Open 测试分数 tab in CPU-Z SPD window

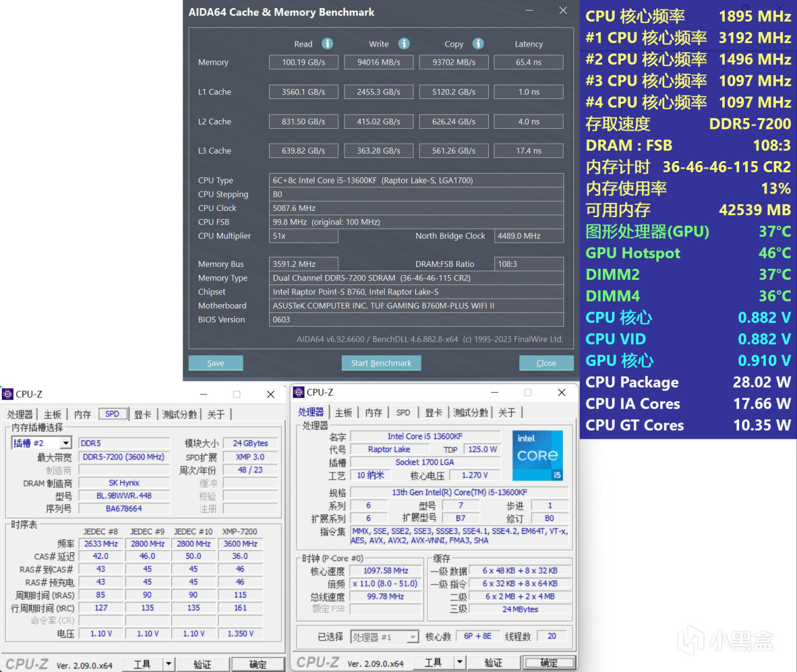(x=179, y=414)
